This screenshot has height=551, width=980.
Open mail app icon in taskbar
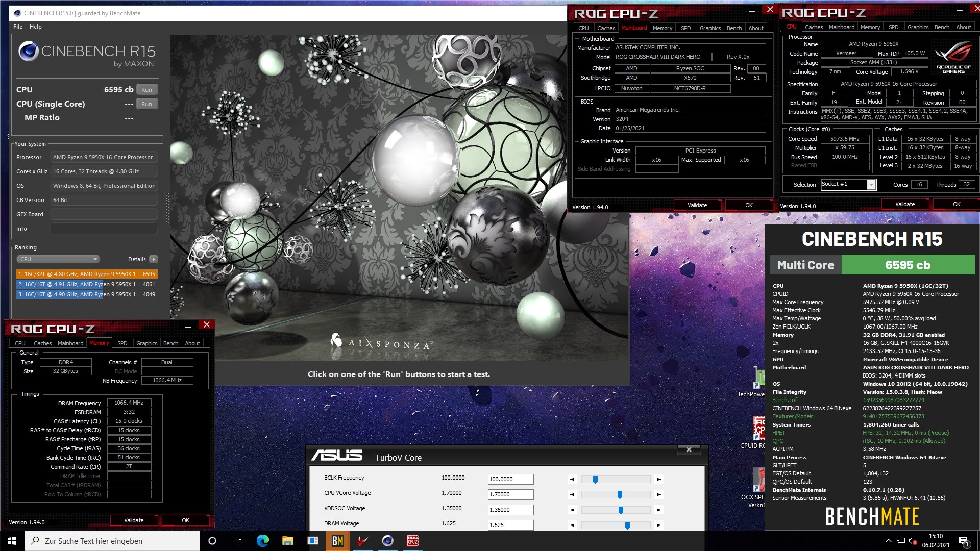[312, 541]
